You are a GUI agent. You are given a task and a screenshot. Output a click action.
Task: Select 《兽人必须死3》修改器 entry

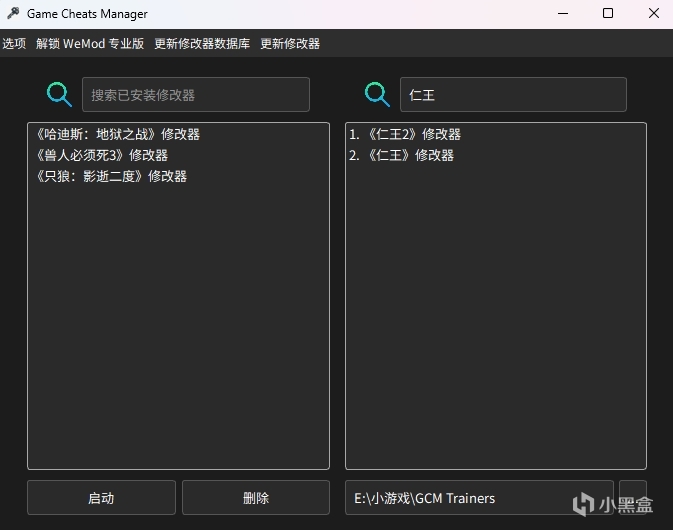178,155
